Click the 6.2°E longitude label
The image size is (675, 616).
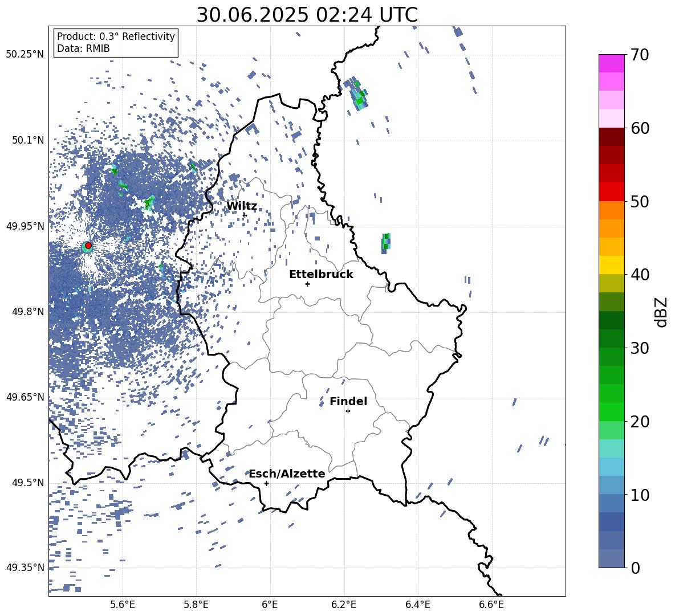344,605
